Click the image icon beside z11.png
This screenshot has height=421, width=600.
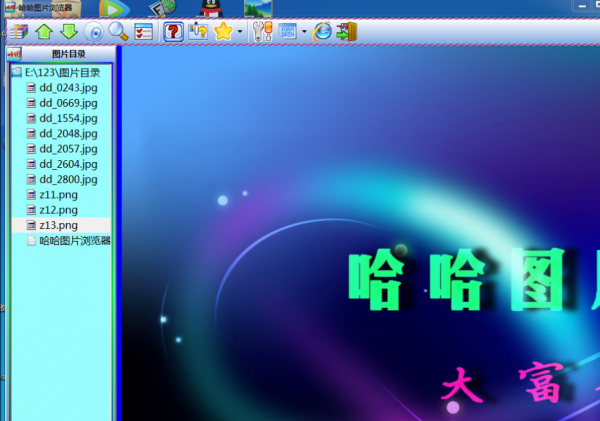tap(31, 195)
